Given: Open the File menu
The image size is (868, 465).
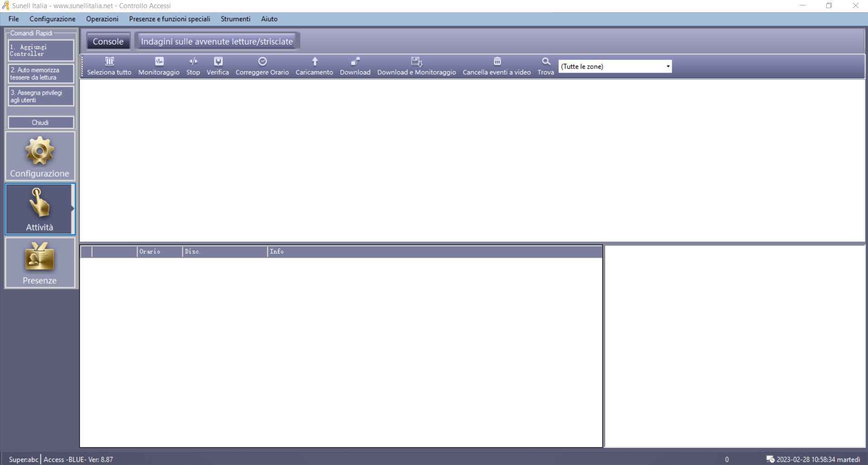Looking at the screenshot, I should [14, 19].
